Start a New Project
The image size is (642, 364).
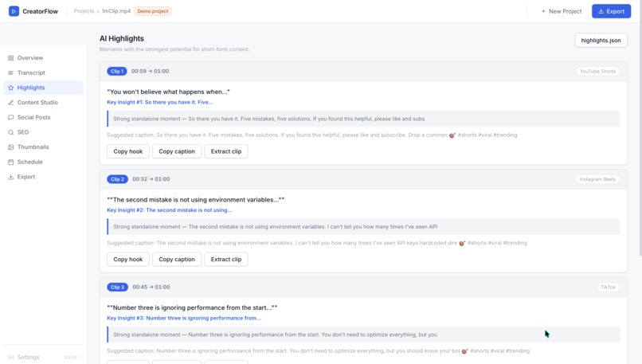562,11
